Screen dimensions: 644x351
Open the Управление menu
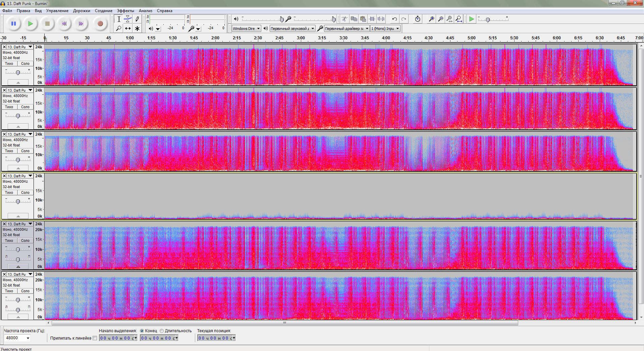point(57,11)
